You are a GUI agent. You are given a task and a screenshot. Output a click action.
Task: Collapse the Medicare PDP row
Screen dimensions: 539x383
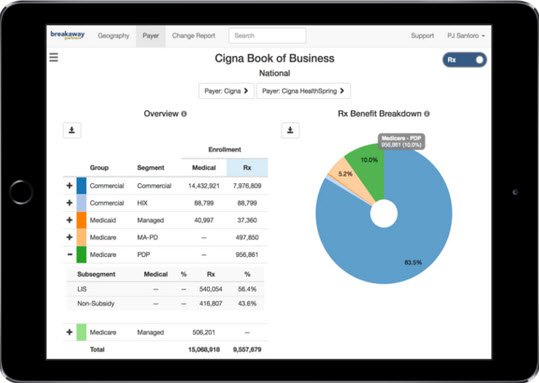(69, 254)
